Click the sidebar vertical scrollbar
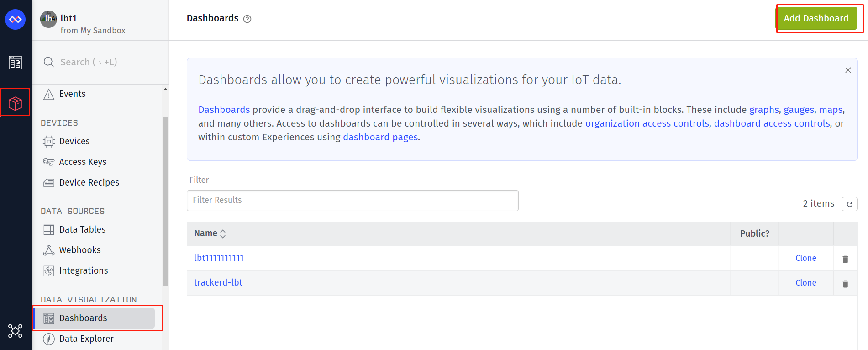The height and width of the screenshot is (350, 868). [165, 201]
